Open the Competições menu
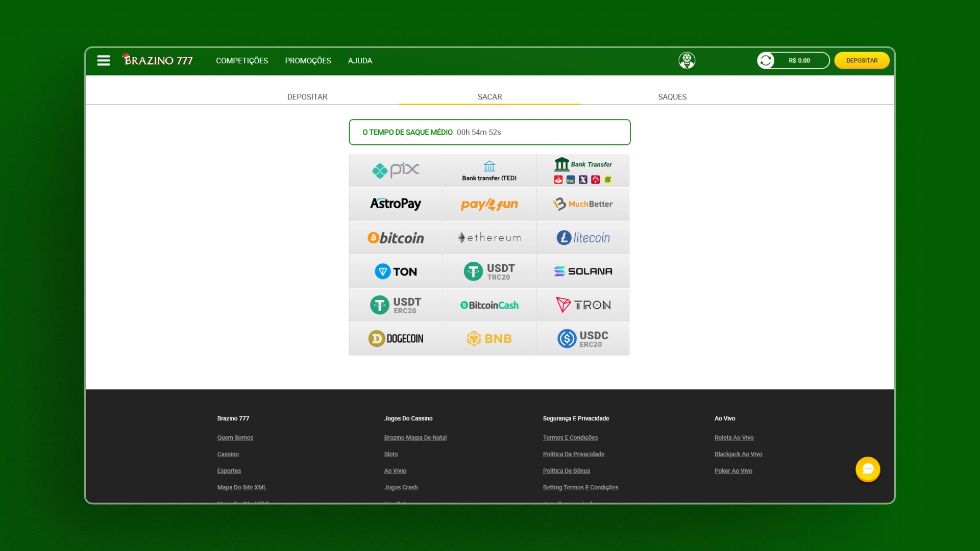Image resolution: width=980 pixels, height=551 pixels. [242, 61]
